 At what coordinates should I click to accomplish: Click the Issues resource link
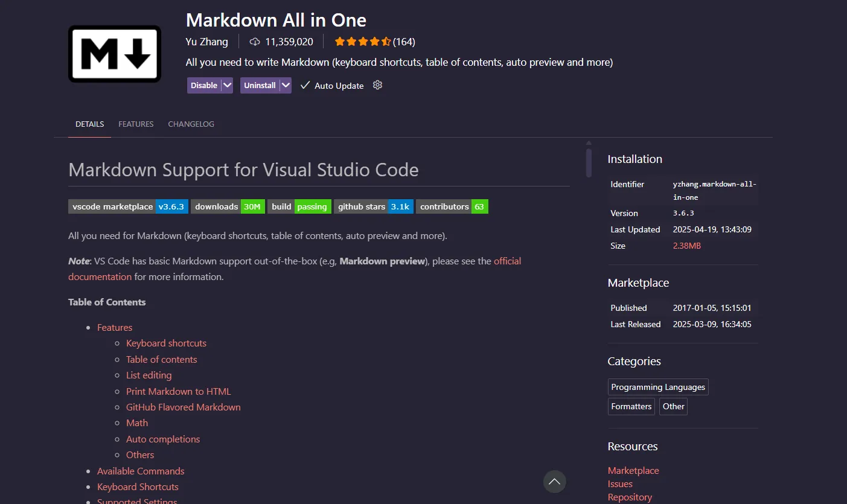click(619, 483)
